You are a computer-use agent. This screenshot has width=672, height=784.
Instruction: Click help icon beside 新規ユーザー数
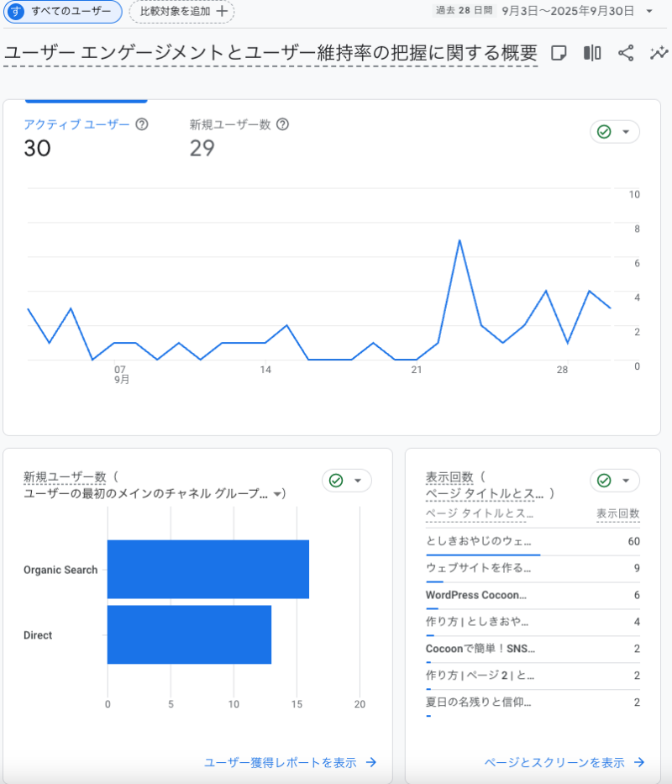pos(283,124)
